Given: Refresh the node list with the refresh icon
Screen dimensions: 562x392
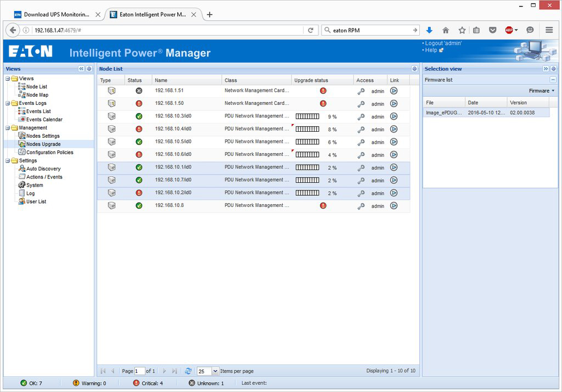Looking at the screenshot, I should click(x=188, y=371).
